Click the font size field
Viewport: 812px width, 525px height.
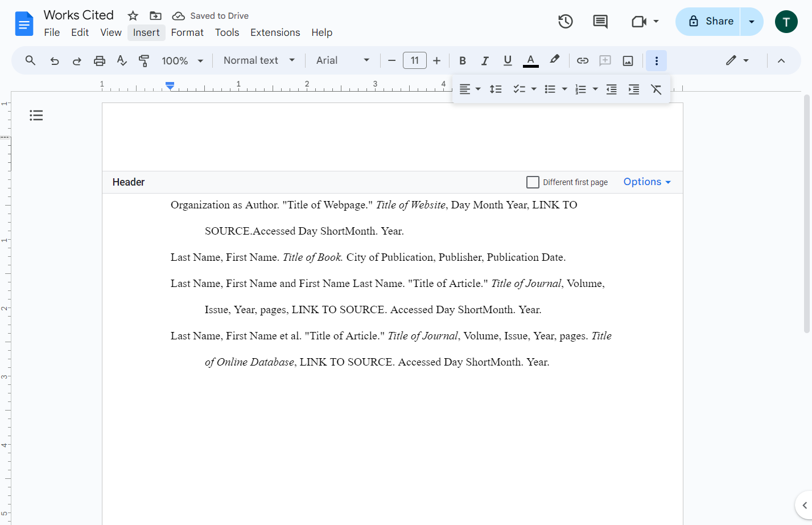pyautogui.click(x=415, y=60)
